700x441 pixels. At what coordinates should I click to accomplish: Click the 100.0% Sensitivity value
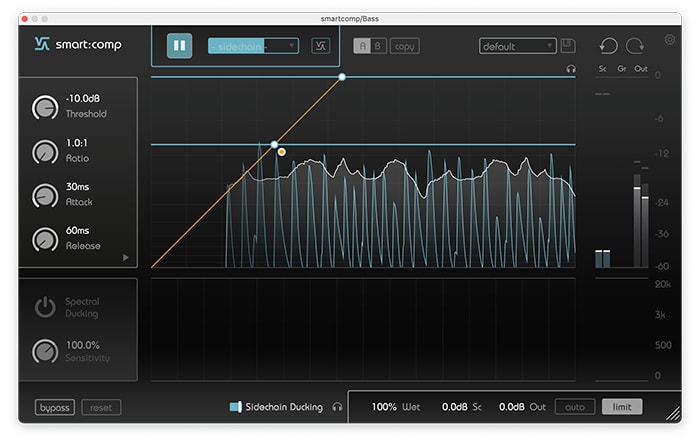tap(83, 345)
